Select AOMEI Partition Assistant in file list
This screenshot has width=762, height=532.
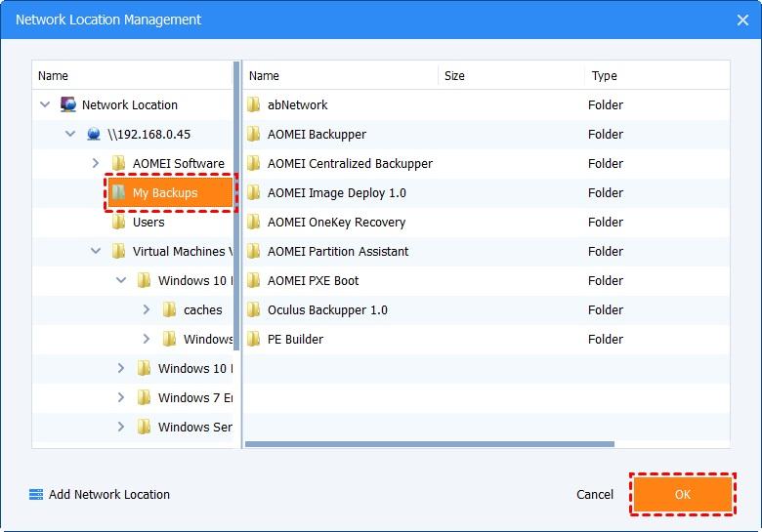(338, 251)
